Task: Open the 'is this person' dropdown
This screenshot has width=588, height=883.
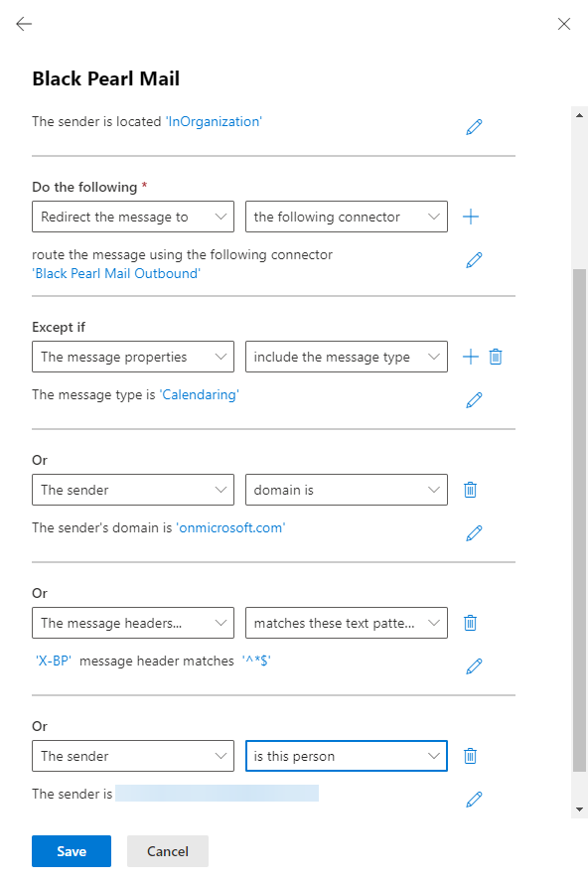Action: (x=347, y=756)
